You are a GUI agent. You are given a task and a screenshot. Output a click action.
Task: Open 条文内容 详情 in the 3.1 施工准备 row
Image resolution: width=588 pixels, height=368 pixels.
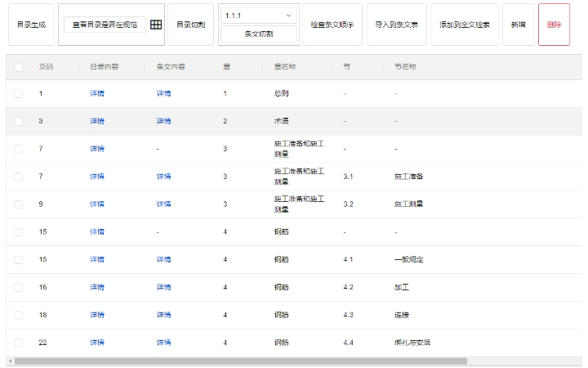click(x=163, y=177)
